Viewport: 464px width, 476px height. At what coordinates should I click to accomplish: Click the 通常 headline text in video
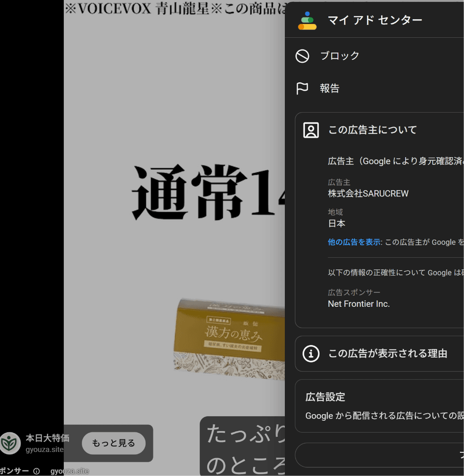coord(189,192)
